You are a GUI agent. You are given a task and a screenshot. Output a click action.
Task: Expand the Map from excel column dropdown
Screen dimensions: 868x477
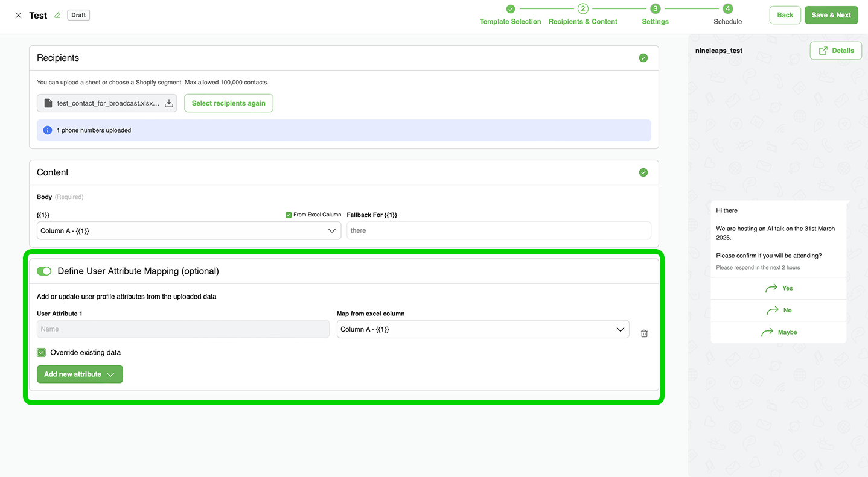[482, 329]
